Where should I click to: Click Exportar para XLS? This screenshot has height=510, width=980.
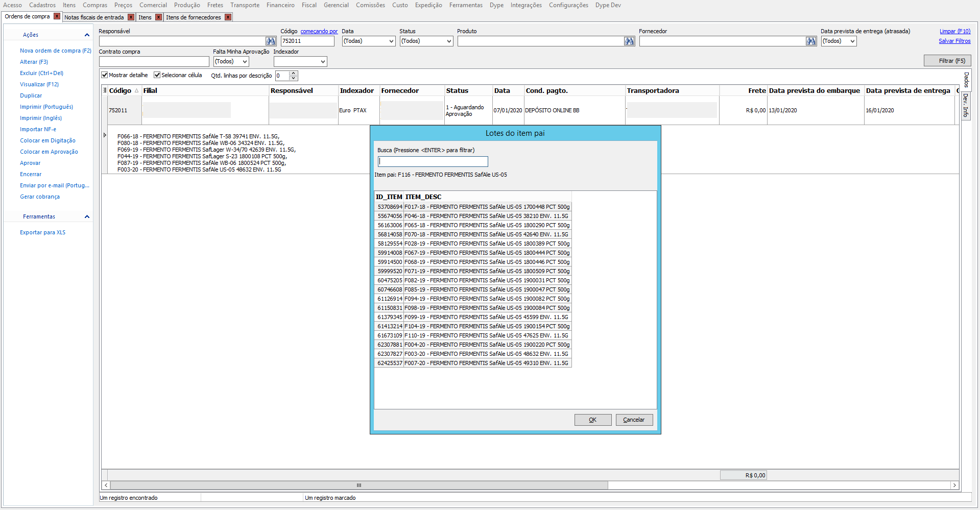click(42, 232)
